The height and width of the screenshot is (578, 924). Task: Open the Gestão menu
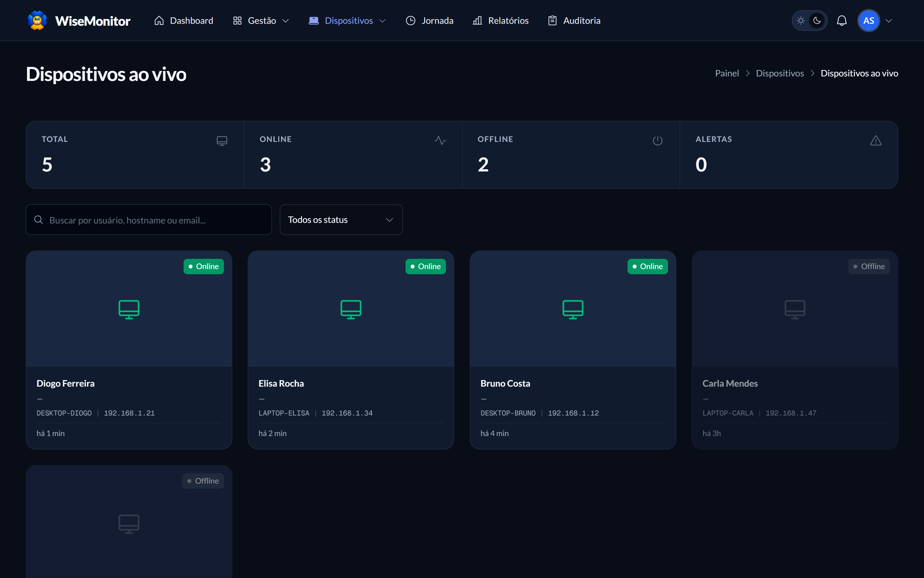[261, 21]
